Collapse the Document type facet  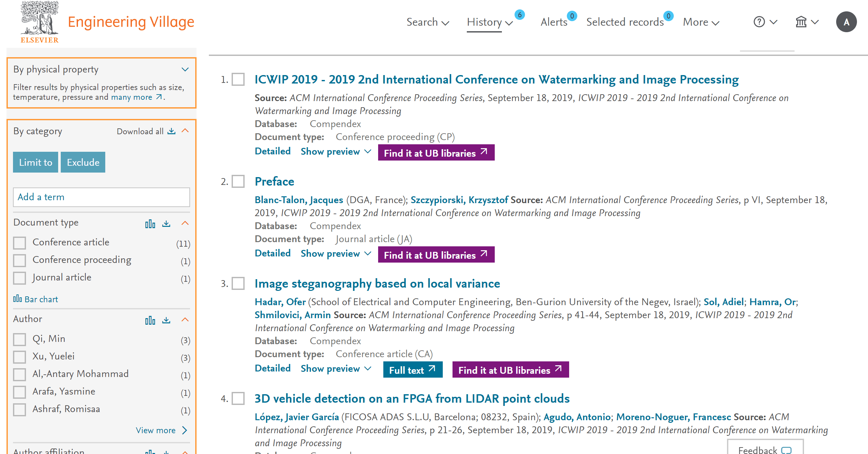(x=185, y=223)
